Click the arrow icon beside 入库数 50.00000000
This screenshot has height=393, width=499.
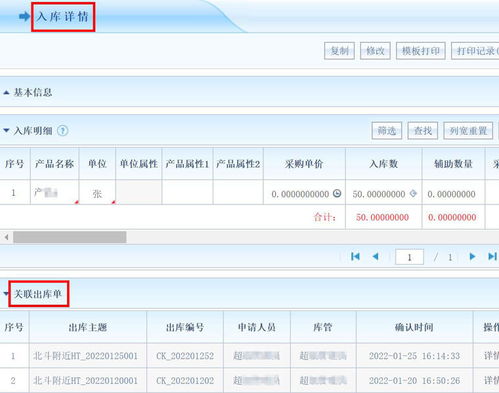click(413, 193)
